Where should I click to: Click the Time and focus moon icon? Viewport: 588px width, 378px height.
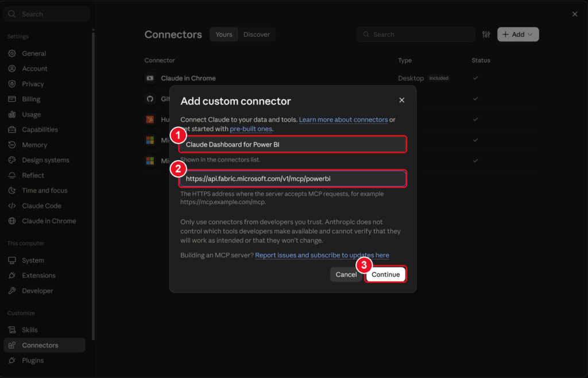click(x=12, y=191)
